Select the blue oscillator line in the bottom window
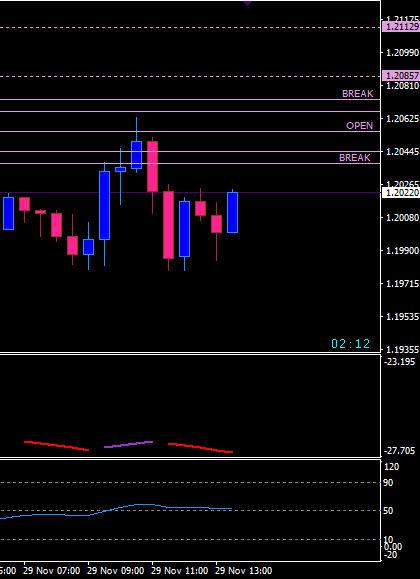Screen dimensions: 420x579 (116, 511)
